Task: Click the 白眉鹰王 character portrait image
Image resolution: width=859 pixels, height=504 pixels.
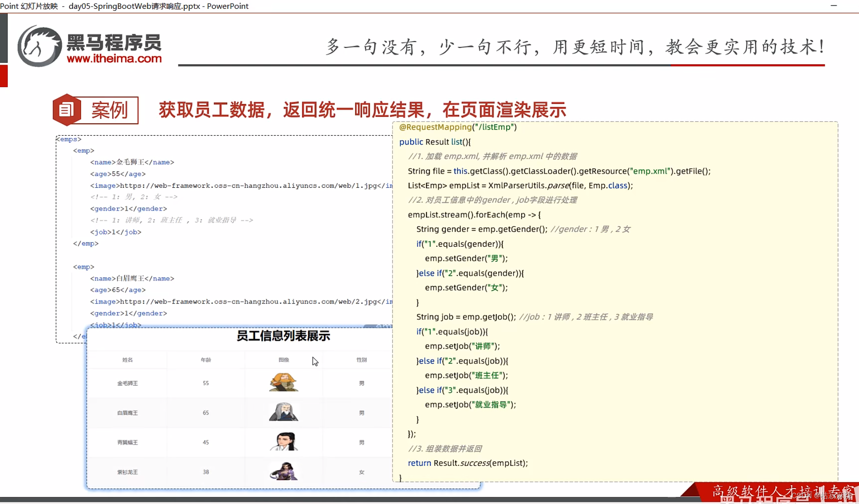Action: [283, 412]
